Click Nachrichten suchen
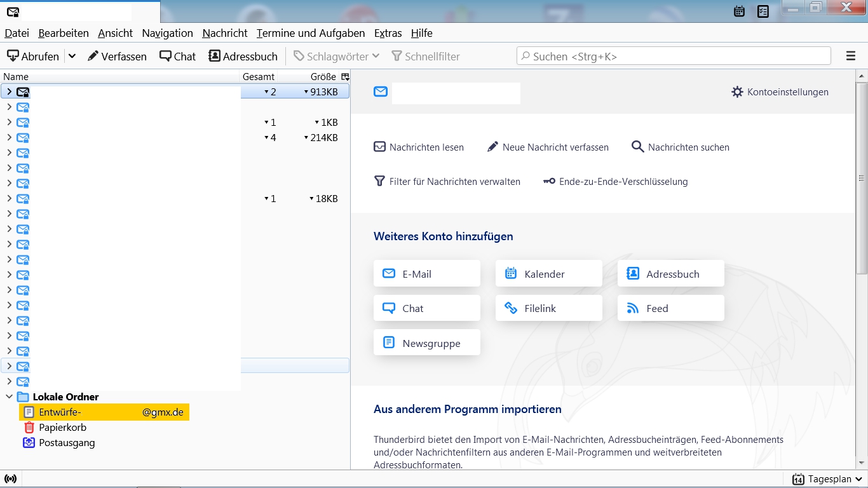Image resolution: width=868 pixels, height=488 pixels. pyautogui.click(x=680, y=147)
